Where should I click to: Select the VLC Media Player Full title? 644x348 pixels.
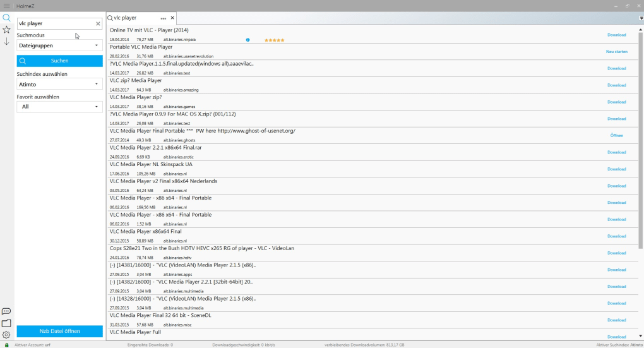pyautogui.click(x=135, y=332)
